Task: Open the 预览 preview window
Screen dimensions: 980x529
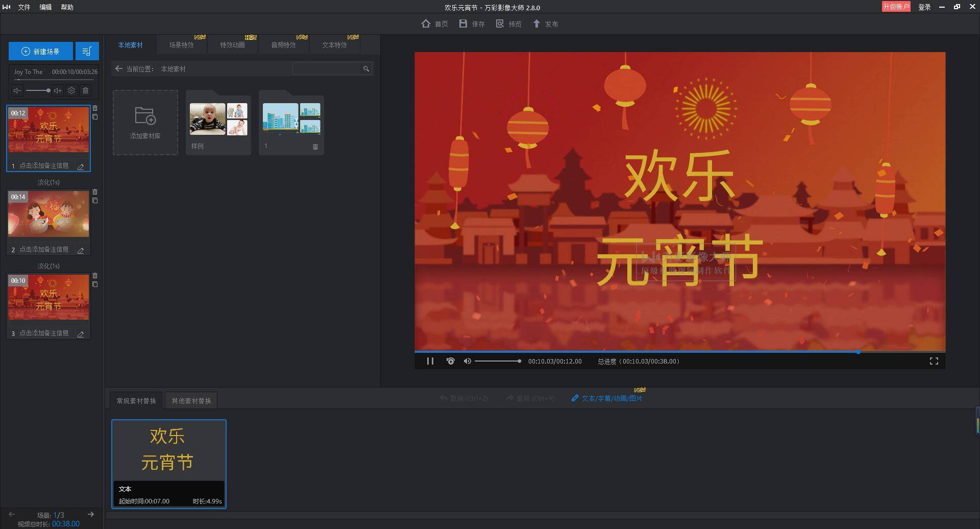Action: coord(508,23)
